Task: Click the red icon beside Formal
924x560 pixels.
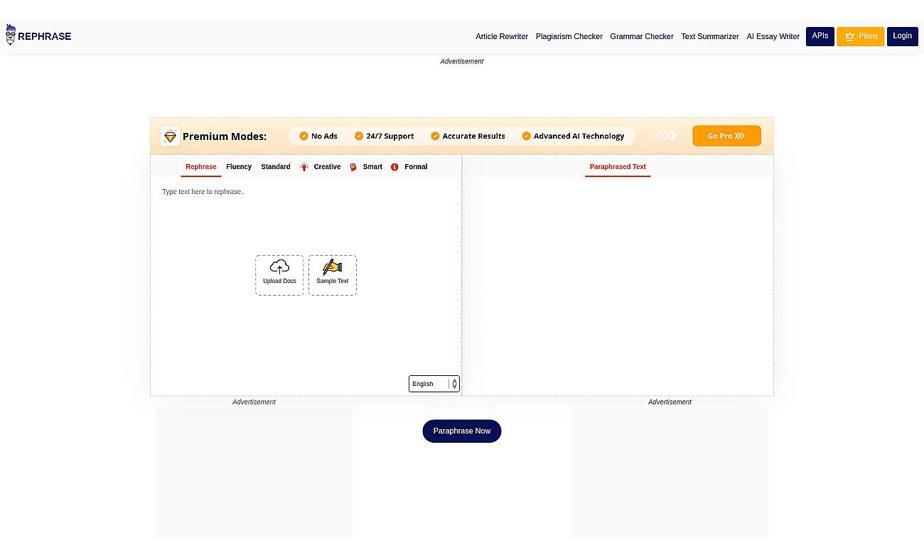Action: point(394,167)
